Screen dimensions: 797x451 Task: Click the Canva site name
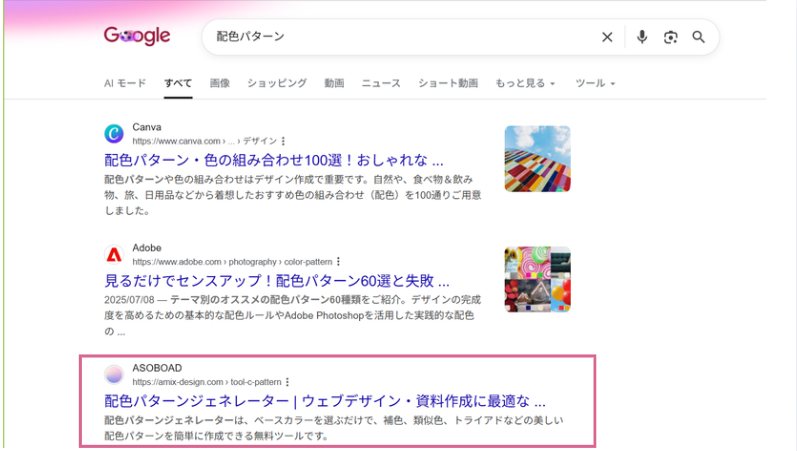tap(147, 127)
